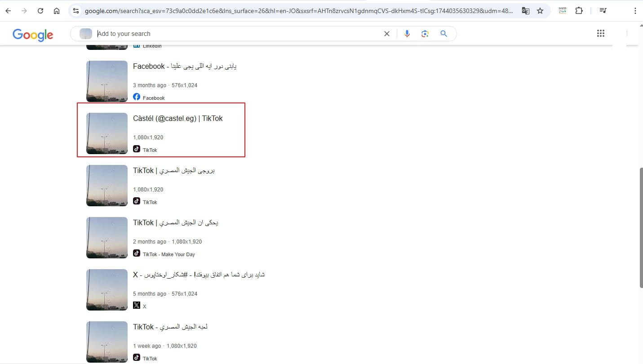This screenshot has width=643, height=364.
Task: Click the Google logo
Action: coord(33,35)
